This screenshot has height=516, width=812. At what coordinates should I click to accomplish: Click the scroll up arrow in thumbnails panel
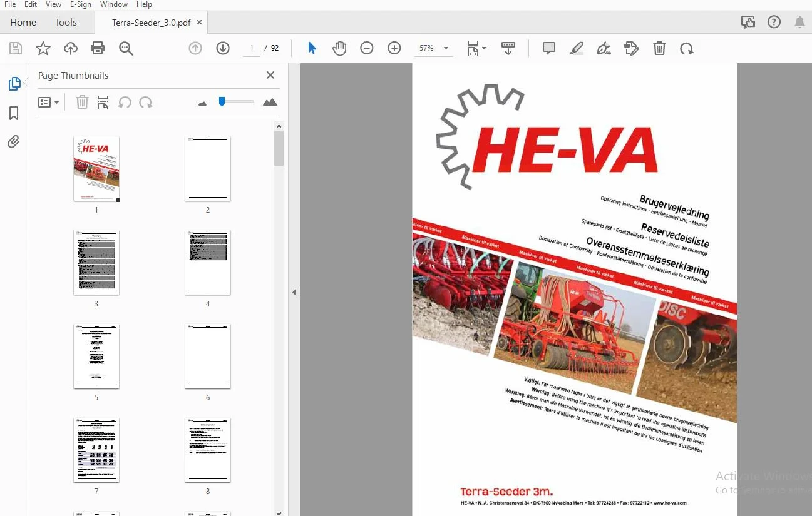(x=279, y=126)
